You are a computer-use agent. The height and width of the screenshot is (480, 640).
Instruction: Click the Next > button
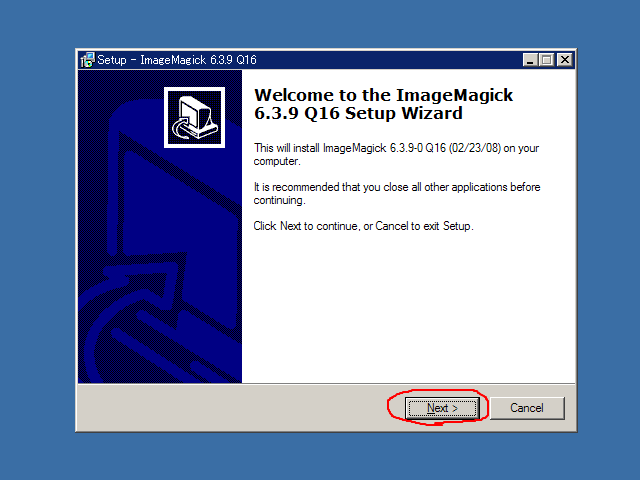point(442,408)
